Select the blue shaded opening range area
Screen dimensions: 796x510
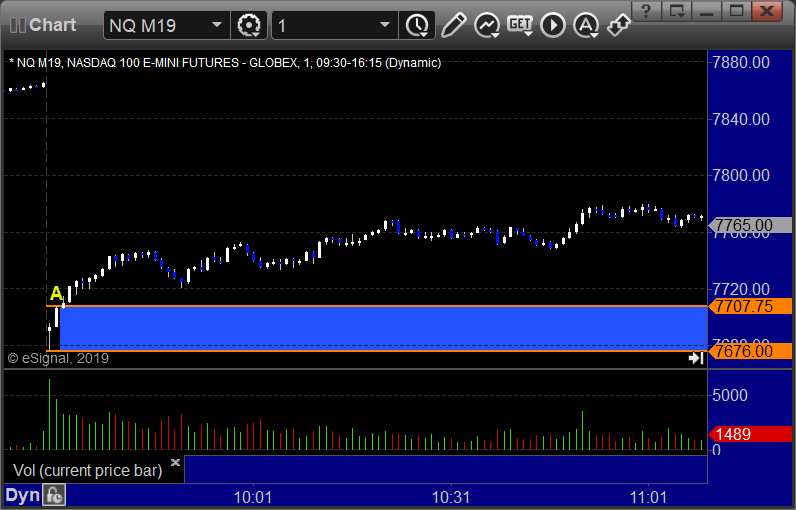pos(383,328)
